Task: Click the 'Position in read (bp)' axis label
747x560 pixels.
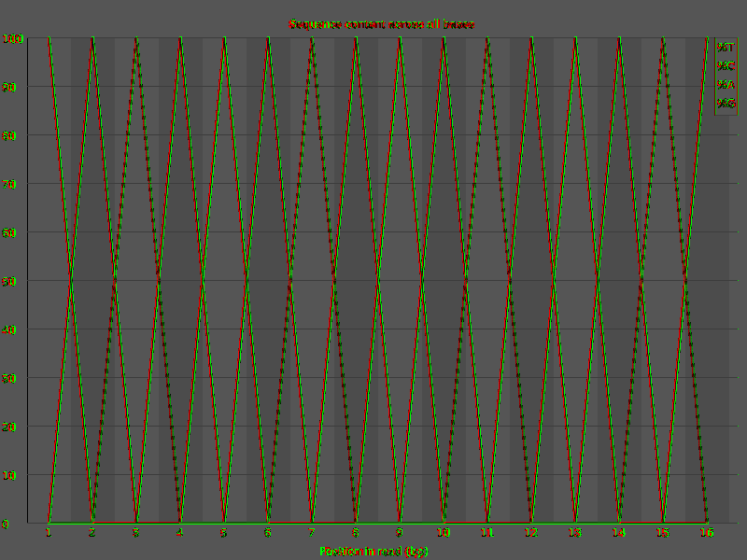Action: pyautogui.click(x=373, y=551)
